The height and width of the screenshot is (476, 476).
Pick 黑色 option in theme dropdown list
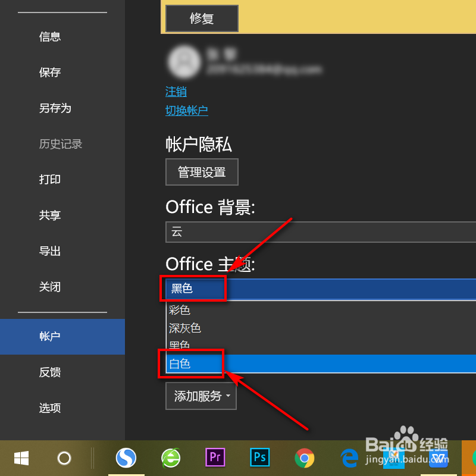pyautogui.click(x=321, y=346)
